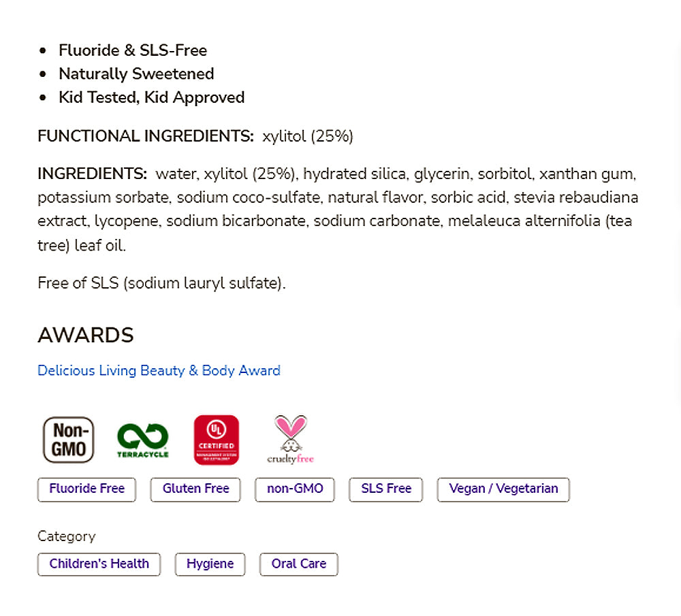
Task: Open the Delicious Living Beauty & Body Award link
Action: pyautogui.click(x=159, y=371)
